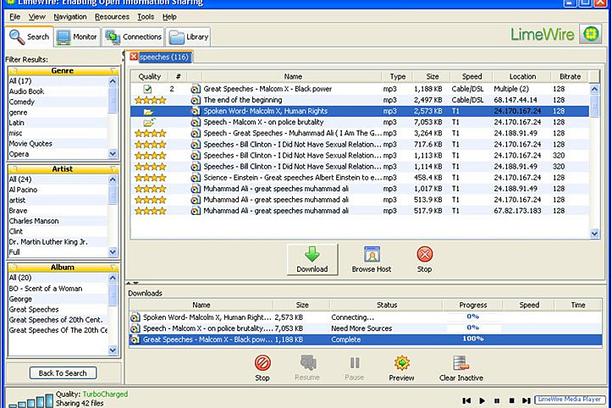This screenshot has height=408, width=612.
Task: Sort results by Bitrate column header
Action: tap(570, 77)
